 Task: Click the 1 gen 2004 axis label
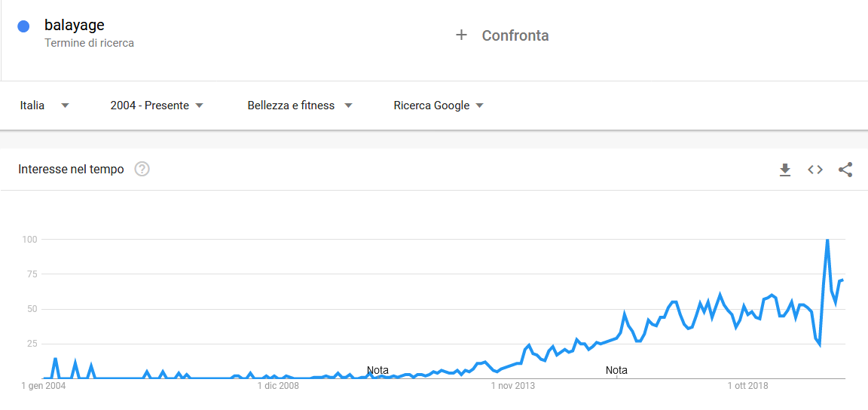[43, 386]
